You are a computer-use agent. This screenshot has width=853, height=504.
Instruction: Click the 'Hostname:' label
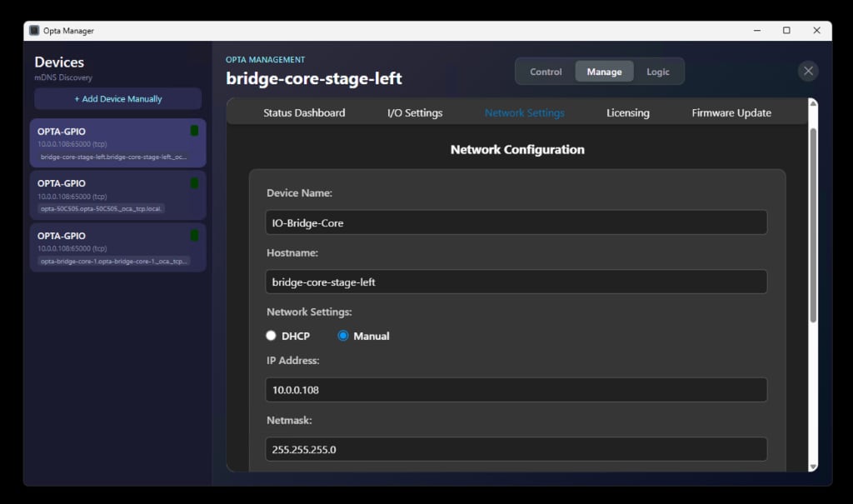[x=292, y=253]
